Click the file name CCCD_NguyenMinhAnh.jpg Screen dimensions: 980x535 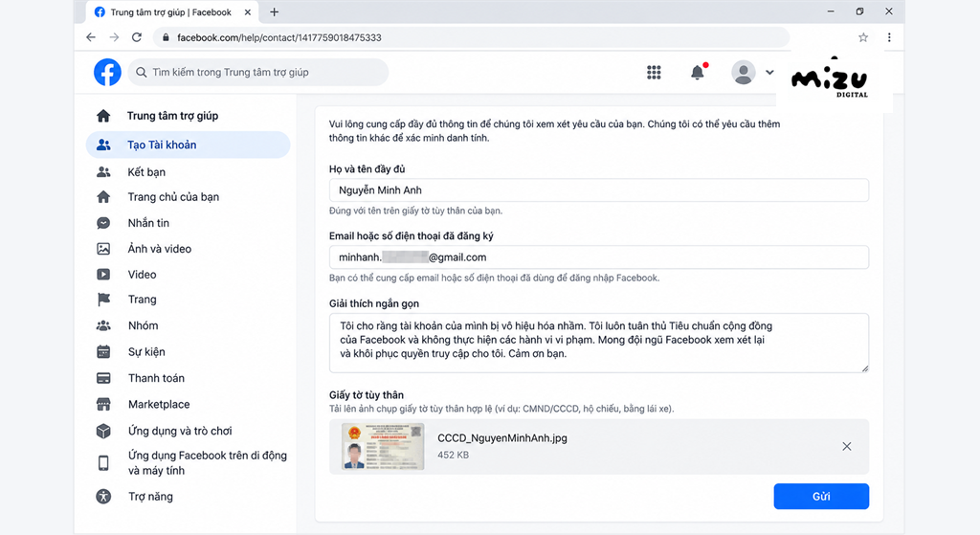coord(502,438)
